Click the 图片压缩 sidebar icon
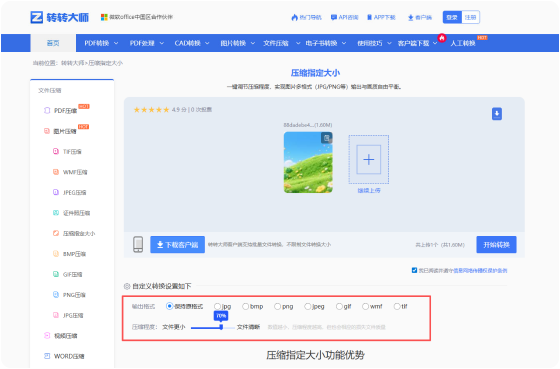The image size is (560, 369). click(x=47, y=131)
